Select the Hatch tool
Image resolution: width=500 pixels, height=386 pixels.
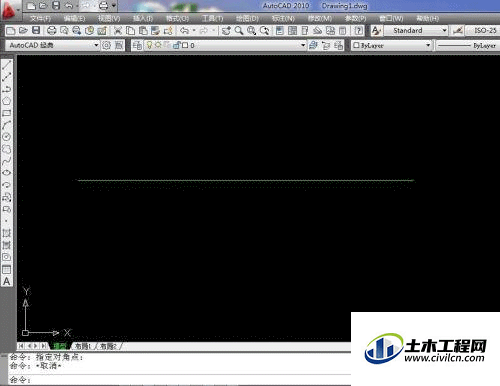(7, 233)
